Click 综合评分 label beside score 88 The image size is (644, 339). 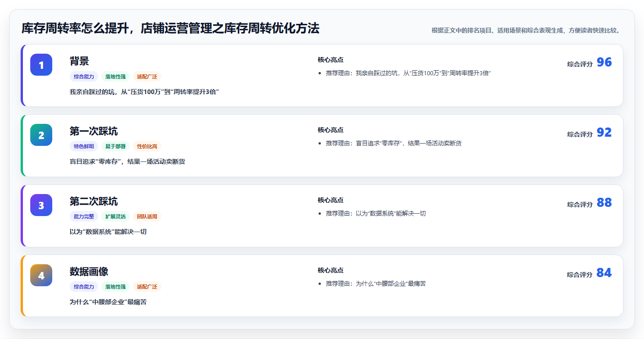click(580, 205)
